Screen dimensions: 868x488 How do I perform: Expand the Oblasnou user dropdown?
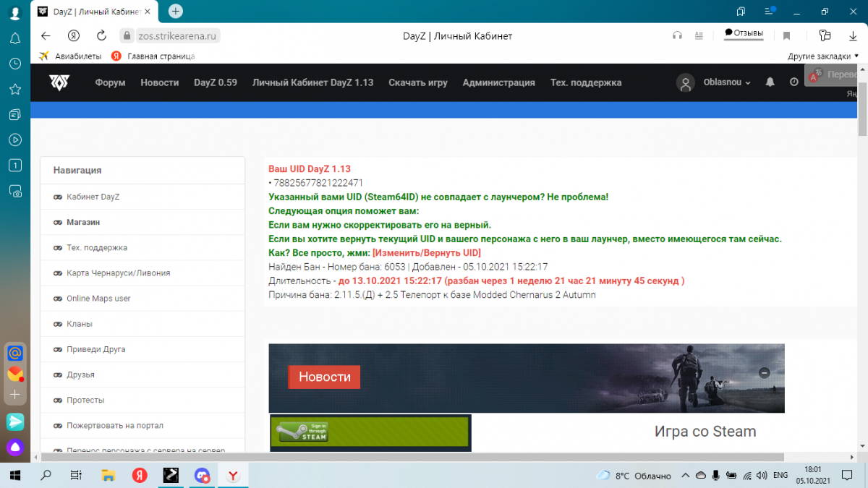pos(727,82)
